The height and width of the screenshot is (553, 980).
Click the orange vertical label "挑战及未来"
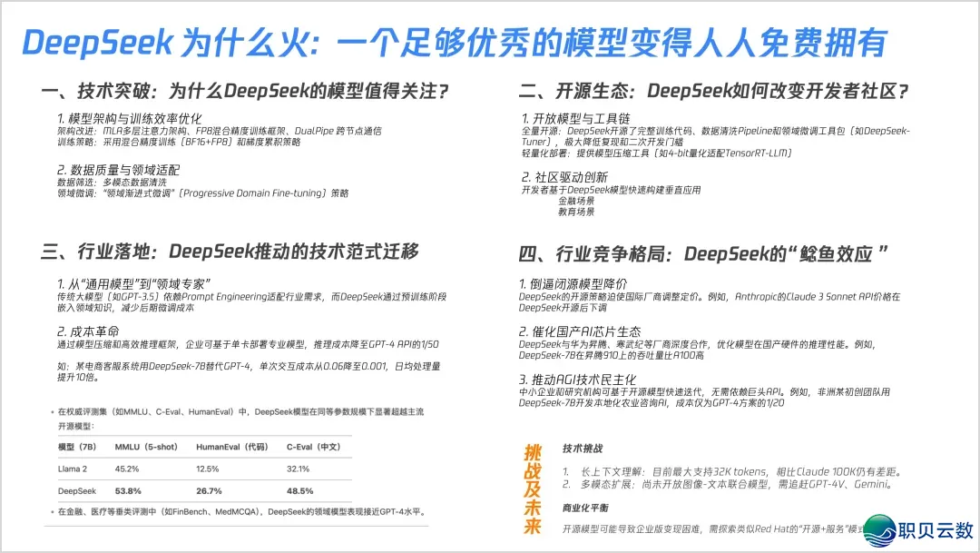coord(533,489)
